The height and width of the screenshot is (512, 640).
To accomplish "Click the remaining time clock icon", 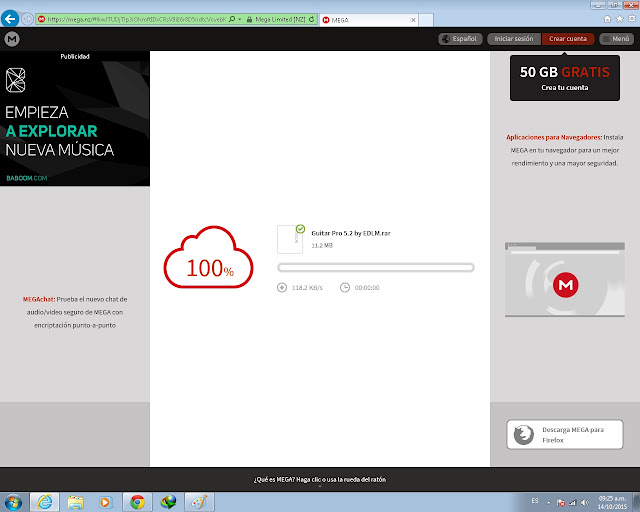I will (x=345, y=287).
